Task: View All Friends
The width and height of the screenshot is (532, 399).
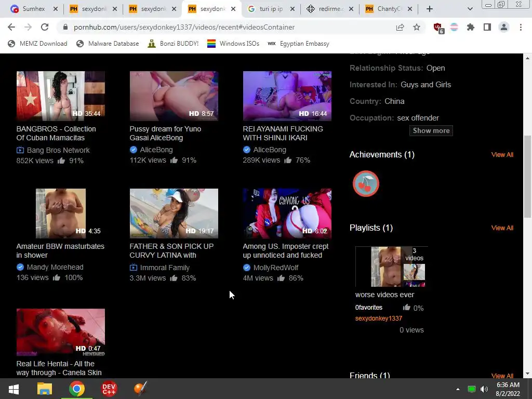Action: coord(502,375)
